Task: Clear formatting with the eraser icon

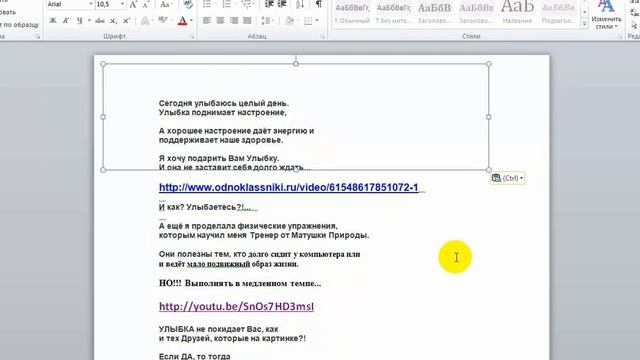Action: click(x=188, y=4)
